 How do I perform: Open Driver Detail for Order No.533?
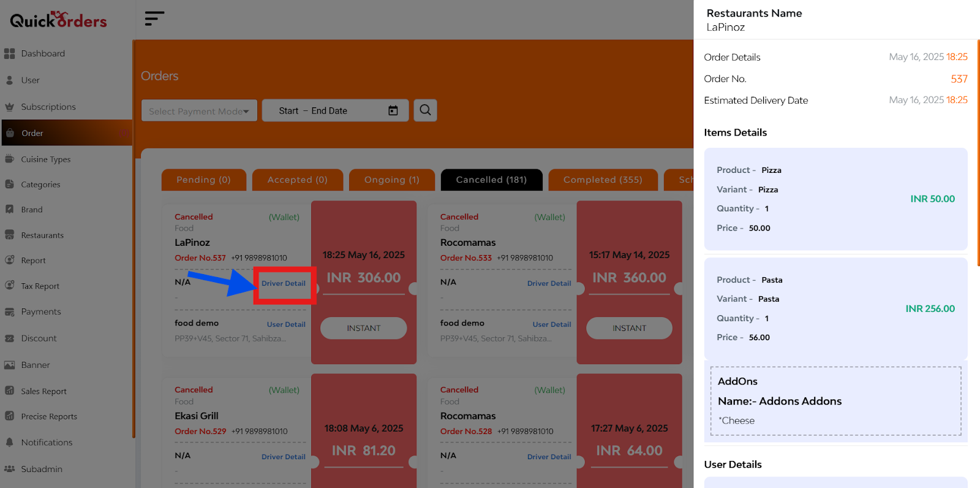click(x=549, y=283)
